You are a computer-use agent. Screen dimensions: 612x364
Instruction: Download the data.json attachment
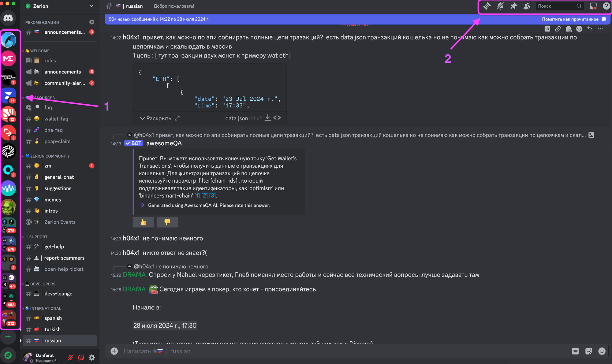(x=268, y=118)
